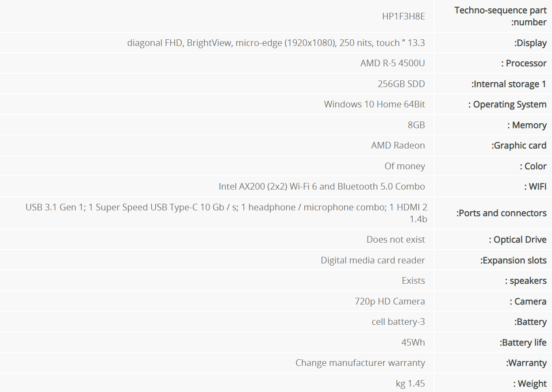
Task: Click the cell battery-3 value
Action: [398, 322]
